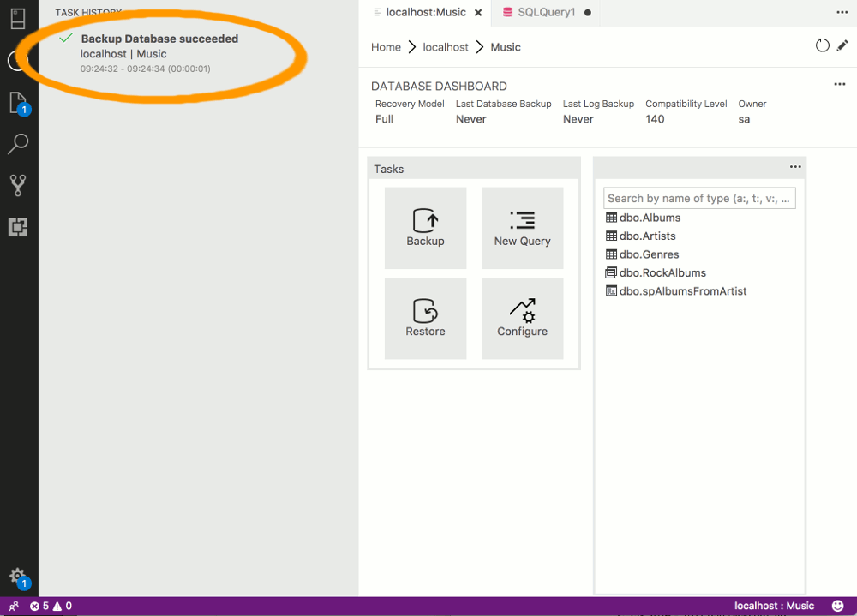Open the search widget ellipsis menu
The image size is (857, 616).
(x=795, y=167)
